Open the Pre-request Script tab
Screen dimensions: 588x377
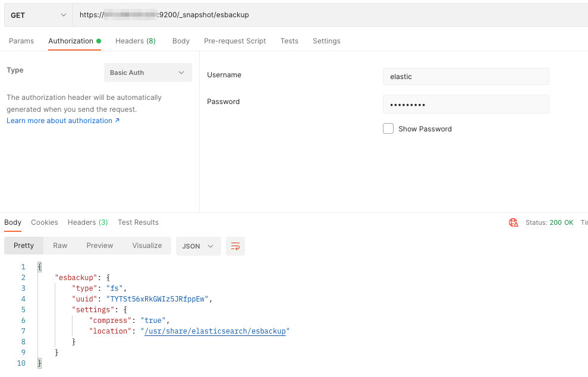click(234, 40)
